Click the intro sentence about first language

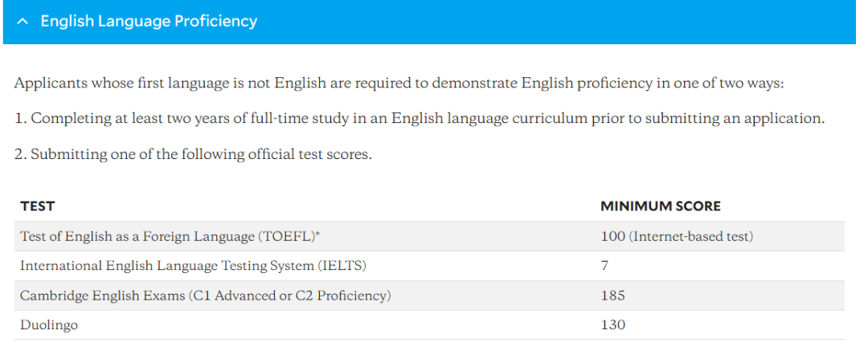399,84
